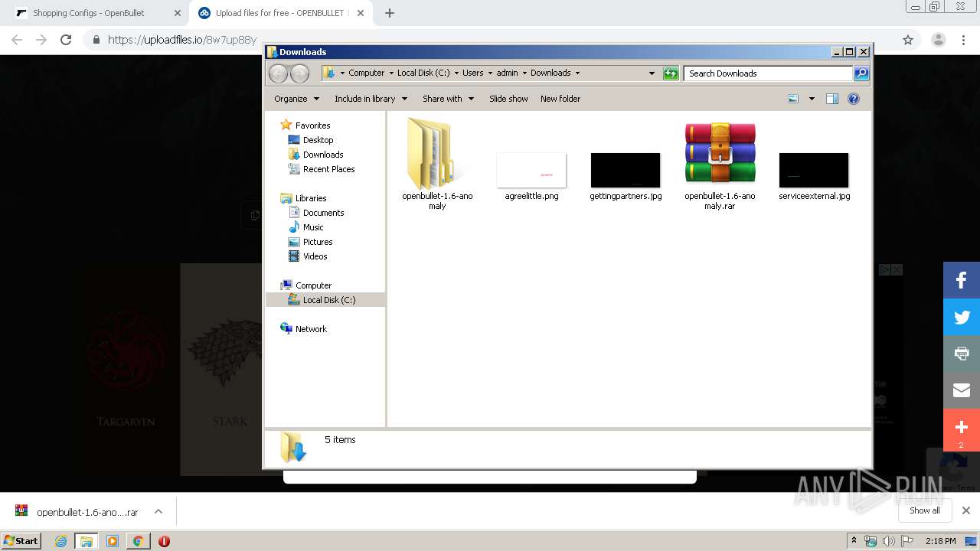Viewport: 980px width, 551px height.
Task: Open the Videos library
Action: (x=315, y=256)
